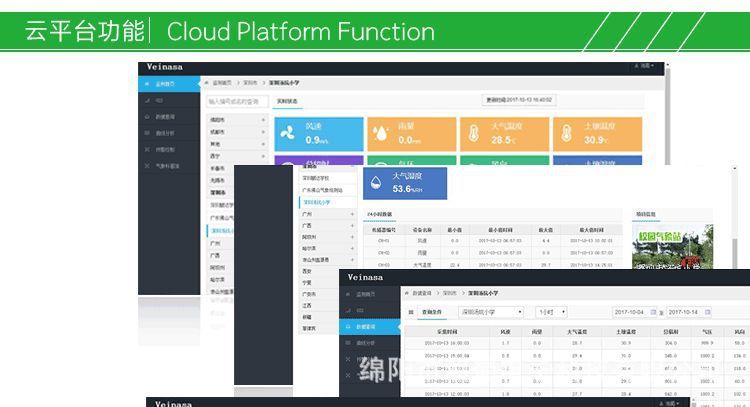
Task: Focus the station search input box
Action: tap(237, 101)
